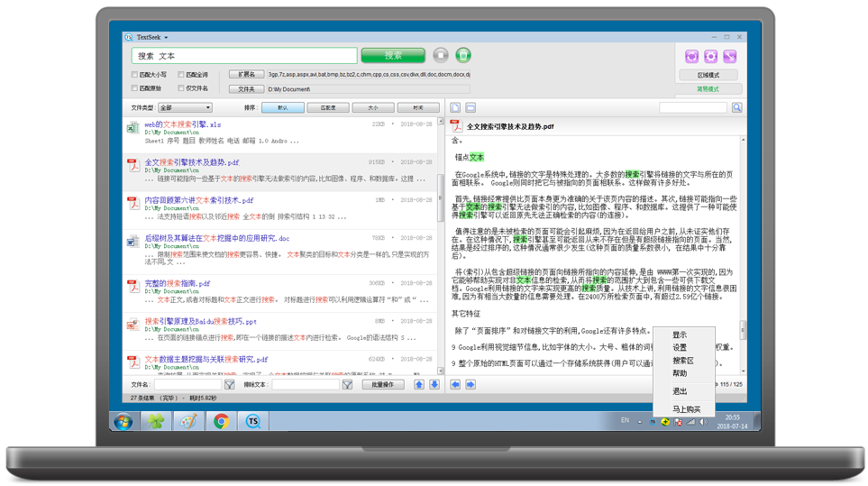868x486 pixels.
Task: Click the purple gear settings icon
Action: pyautogui.click(x=710, y=56)
